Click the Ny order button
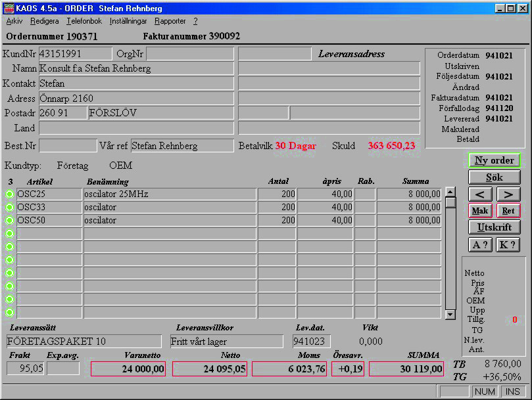Viewport: 532px width, 400px height. pyautogui.click(x=494, y=160)
